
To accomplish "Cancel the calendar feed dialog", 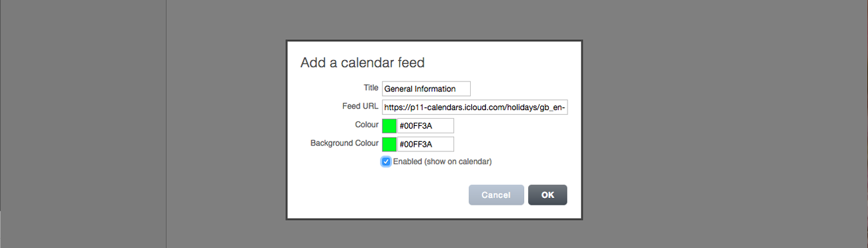I will tap(496, 195).
